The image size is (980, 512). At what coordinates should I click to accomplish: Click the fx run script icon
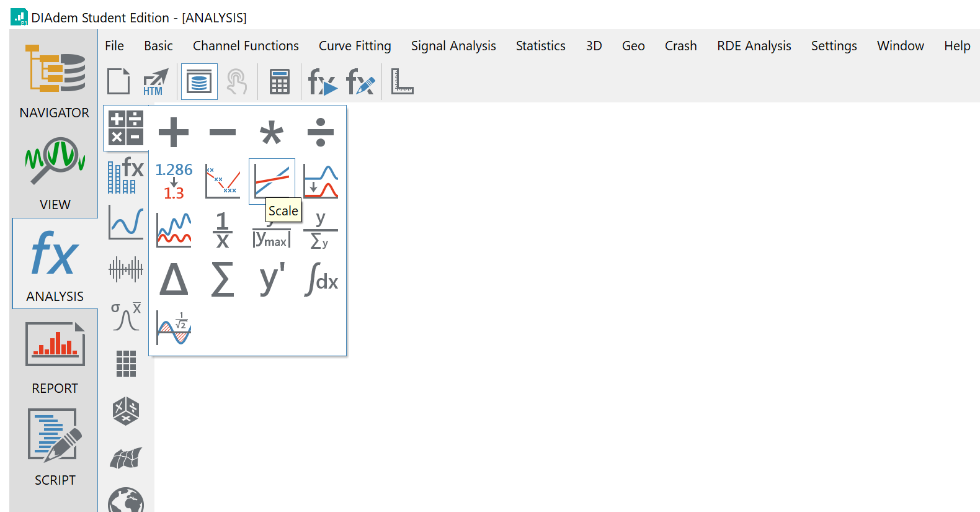click(x=323, y=81)
